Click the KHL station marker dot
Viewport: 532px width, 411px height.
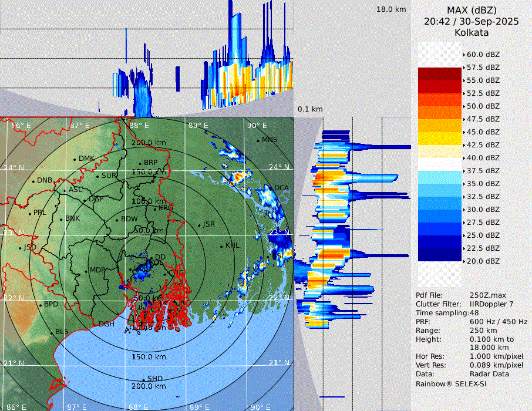pyautogui.click(x=222, y=246)
